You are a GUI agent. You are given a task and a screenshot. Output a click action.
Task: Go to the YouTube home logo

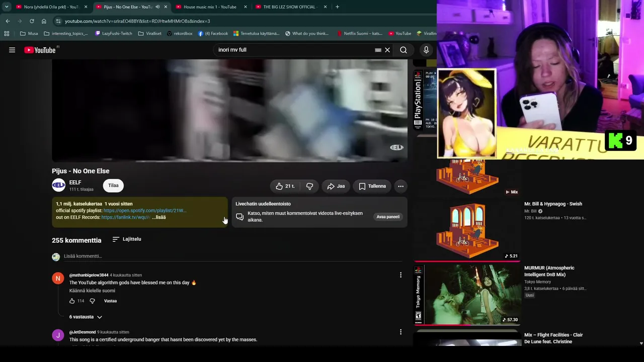click(40, 50)
